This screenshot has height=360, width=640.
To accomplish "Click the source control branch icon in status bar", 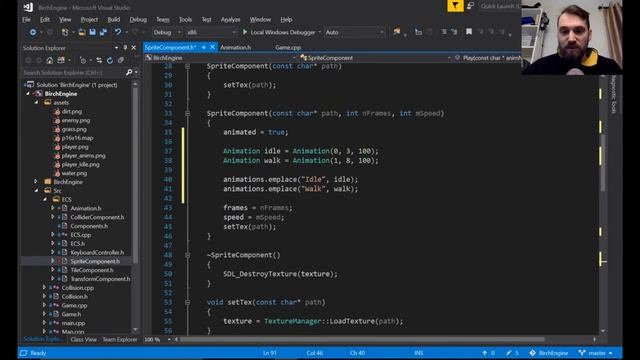I will [582, 353].
